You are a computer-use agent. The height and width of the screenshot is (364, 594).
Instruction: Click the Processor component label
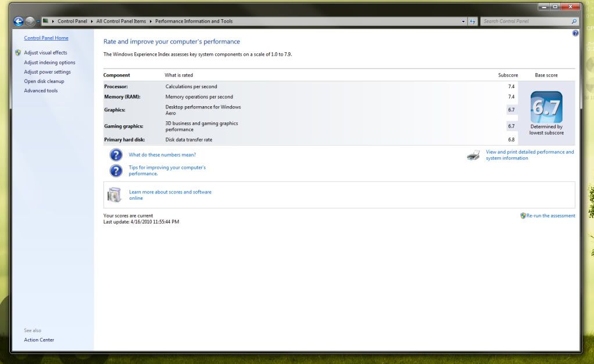tap(116, 87)
